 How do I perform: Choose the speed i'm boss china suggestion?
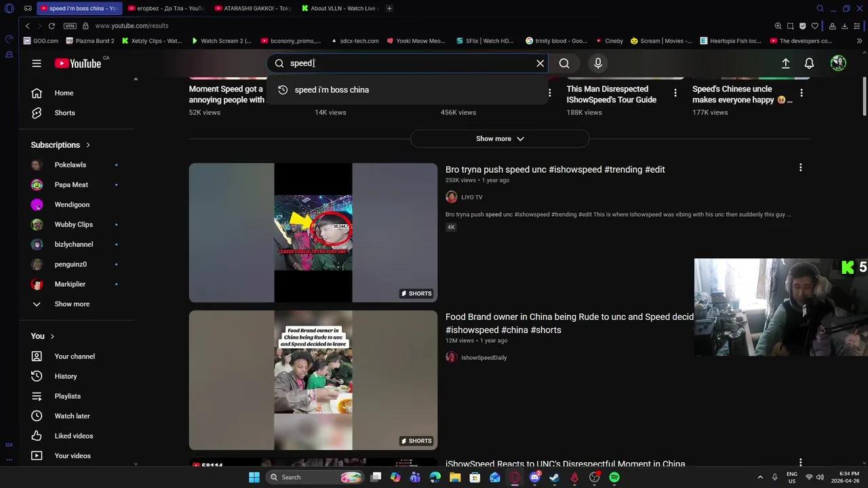click(x=408, y=89)
